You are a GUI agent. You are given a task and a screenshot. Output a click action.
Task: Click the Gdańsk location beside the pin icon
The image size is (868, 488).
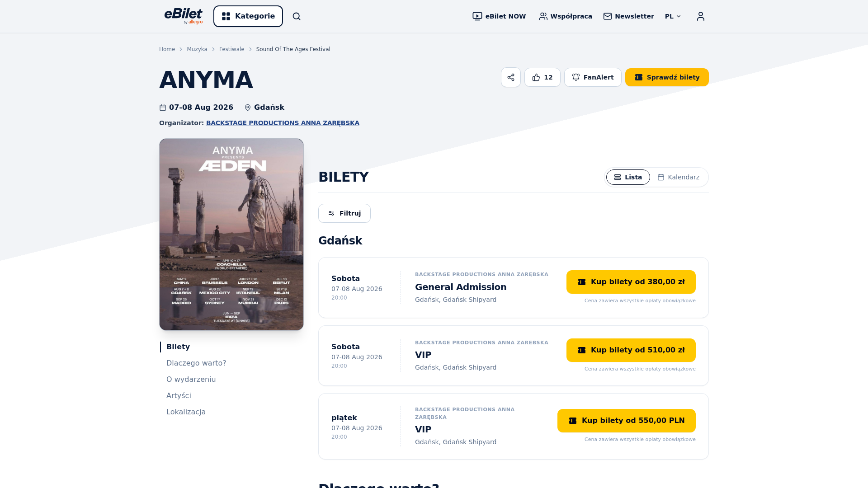point(269,108)
